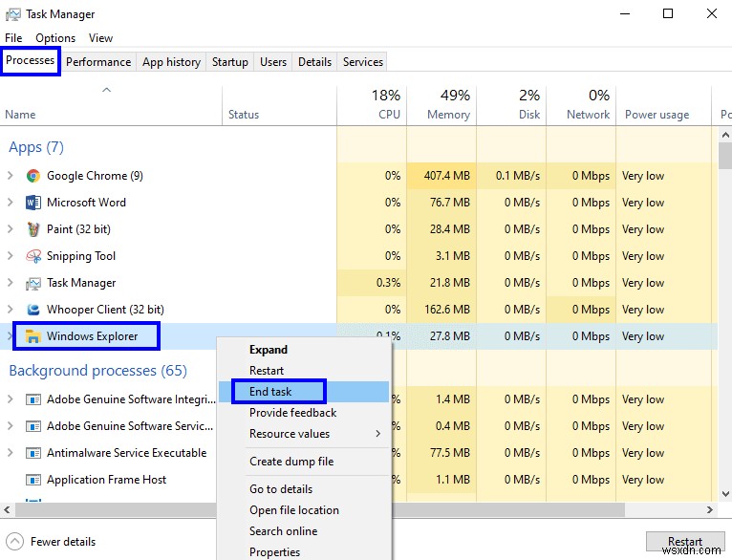The height and width of the screenshot is (560, 732).
Task: Expand the Task Manager process row
Action: pos(11,283)
